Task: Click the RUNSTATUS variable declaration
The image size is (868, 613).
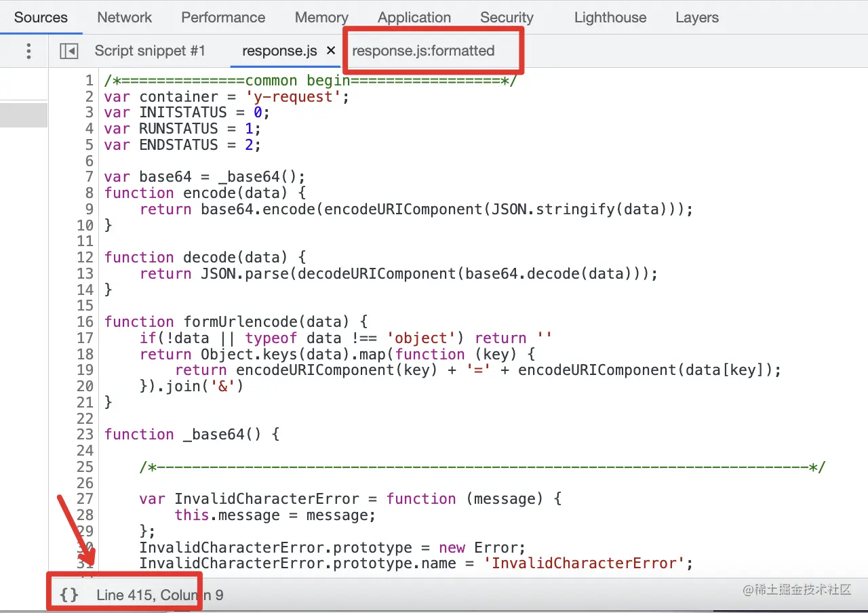Action: click(182, 129)
